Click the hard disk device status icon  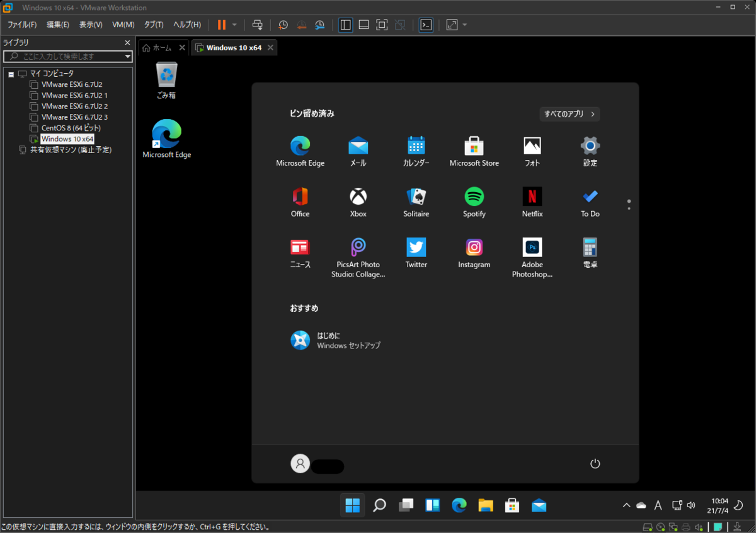(648, 527)
